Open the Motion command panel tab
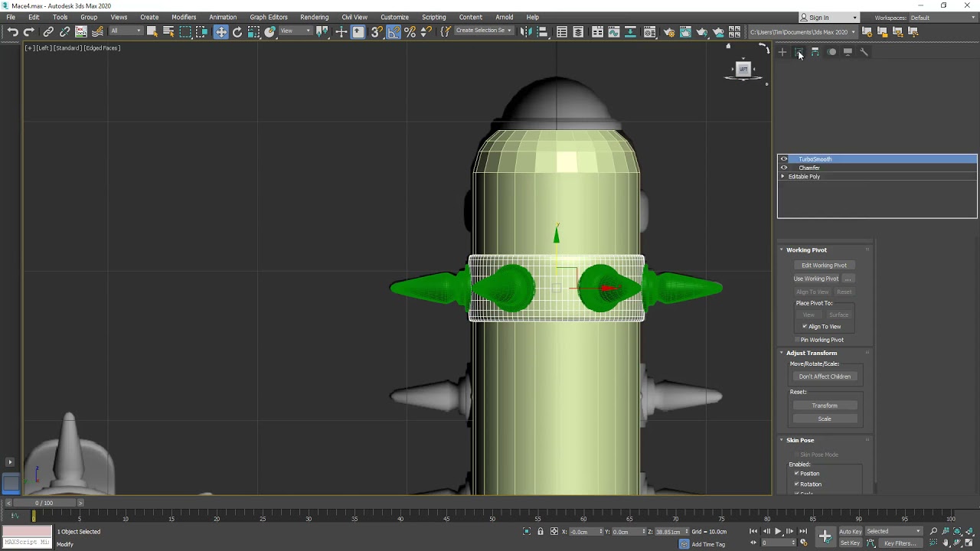The height and width of the screenshot is (551, 980). coord(832,52)
